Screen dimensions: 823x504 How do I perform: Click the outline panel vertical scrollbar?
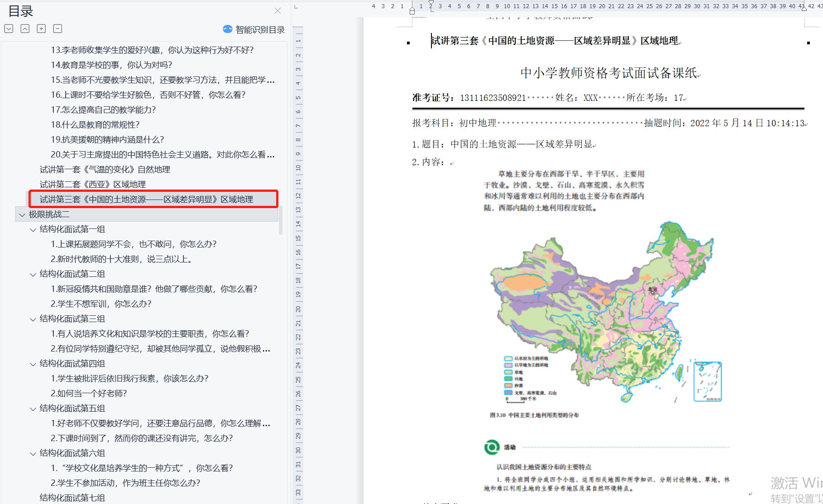281,219
